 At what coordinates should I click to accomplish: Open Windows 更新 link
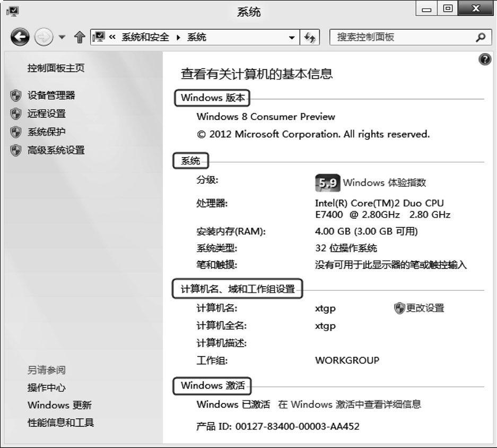point(59,405)
